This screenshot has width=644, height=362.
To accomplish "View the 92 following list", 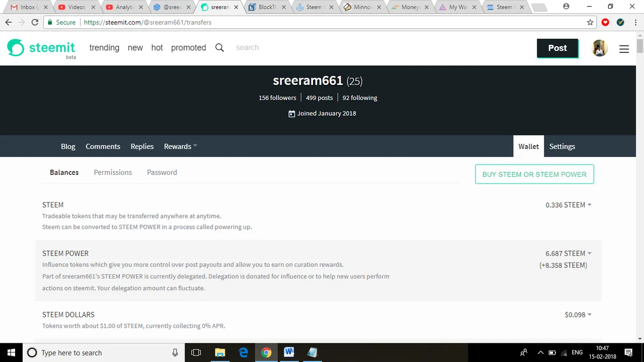I will [360, 98].
